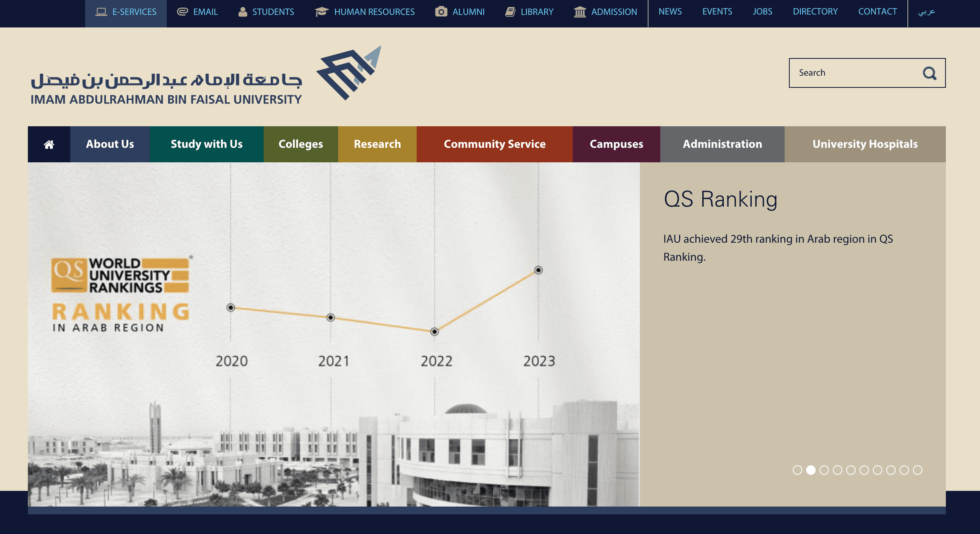The width and height of the screenshot is (980, 534).
Task: Open the ADMISSION link
Action: pos(605,12)
